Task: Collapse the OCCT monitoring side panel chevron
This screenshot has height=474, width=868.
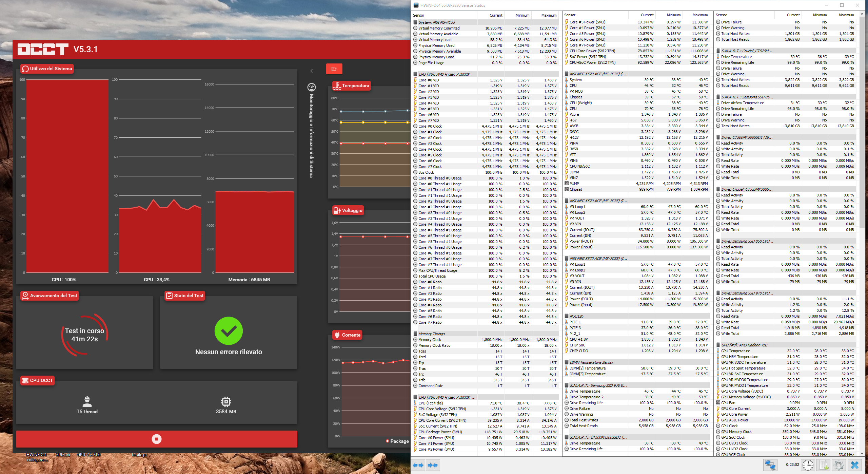Action: point(312,71)
